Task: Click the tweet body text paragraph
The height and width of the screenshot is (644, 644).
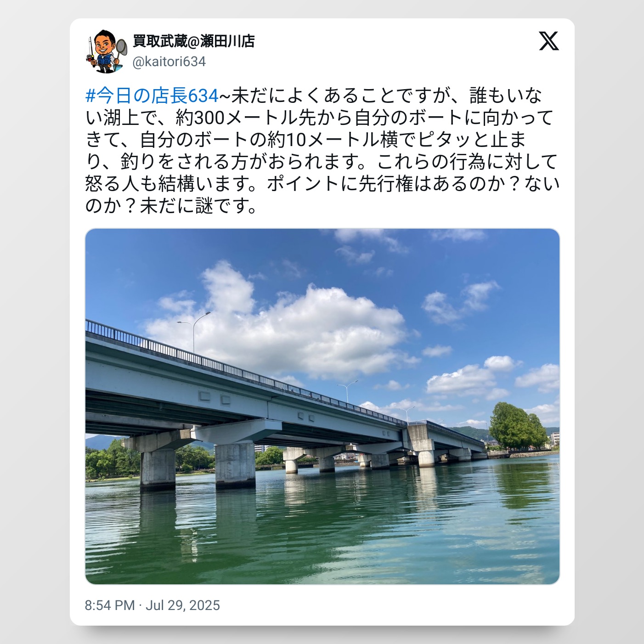Action: coord(322,151)
